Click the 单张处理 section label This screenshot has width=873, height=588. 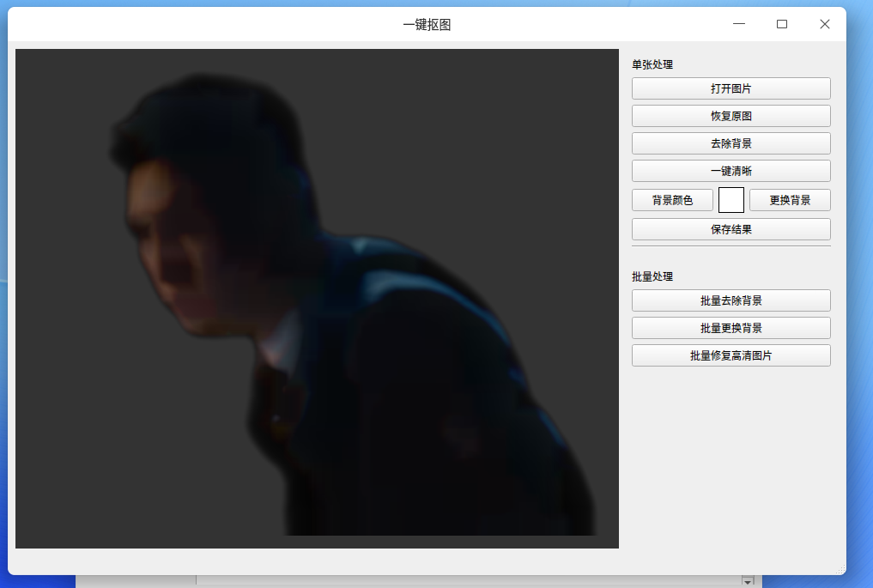652,64
